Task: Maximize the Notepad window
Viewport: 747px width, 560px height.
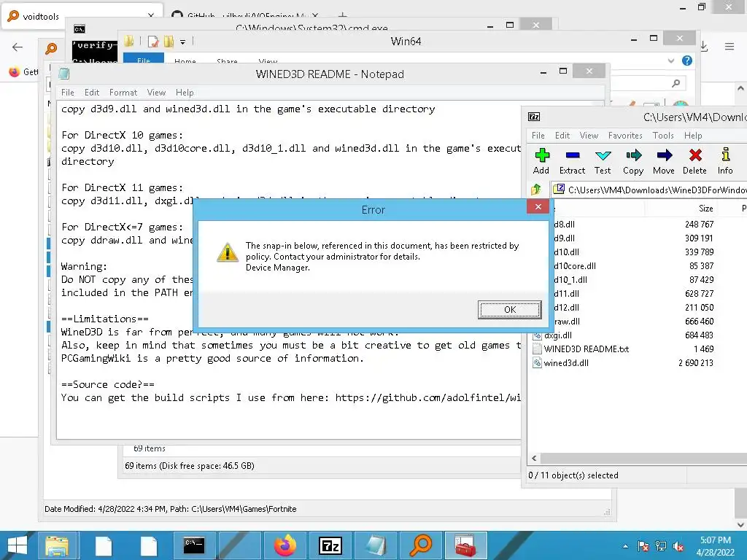Action: pos(563,71)
